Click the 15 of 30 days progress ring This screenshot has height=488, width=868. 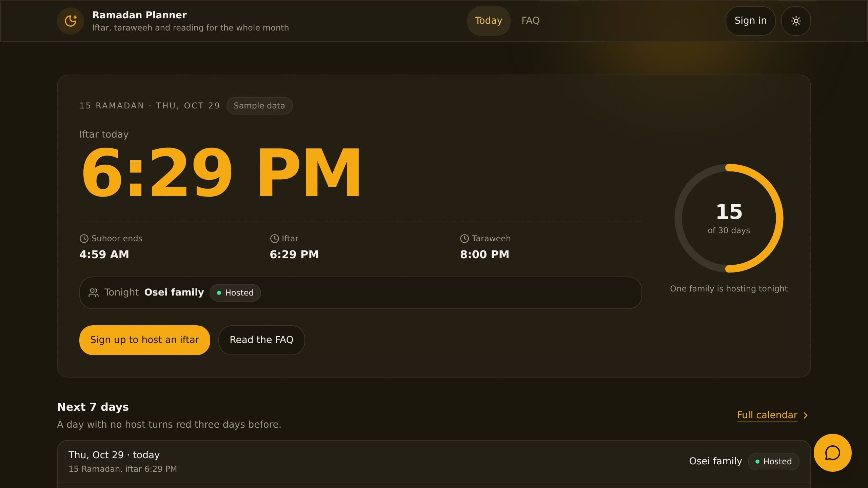[x=729, y=218]
